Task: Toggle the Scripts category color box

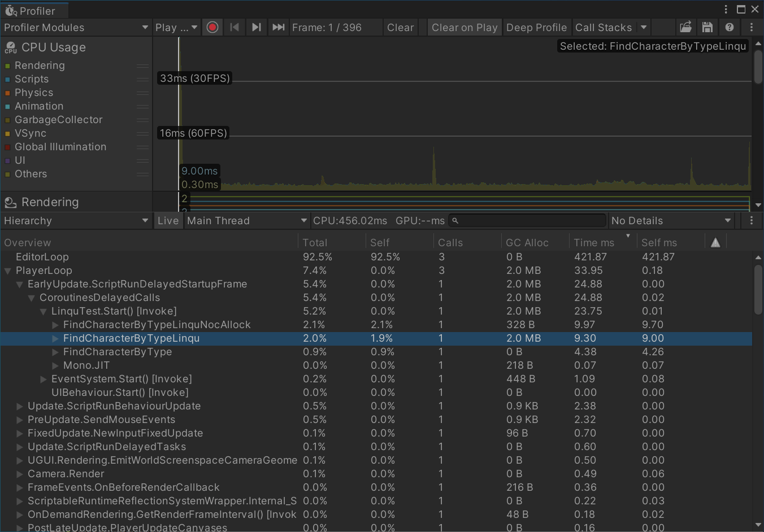Action: 7,80
